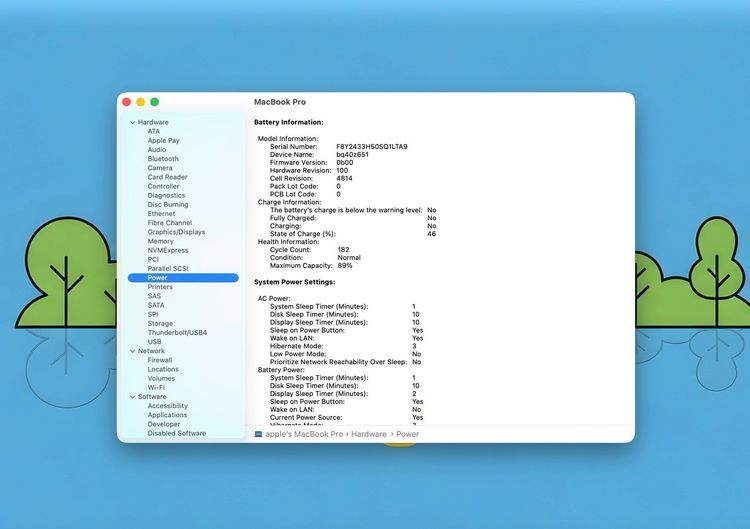Click "apple's MacBook Pro" in the path bar
Viewport: 750px width, 529px height.
[304, 434]
